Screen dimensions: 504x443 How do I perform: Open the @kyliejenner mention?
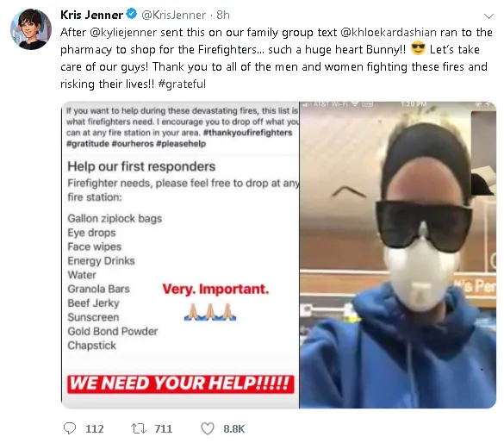[123, 33]
